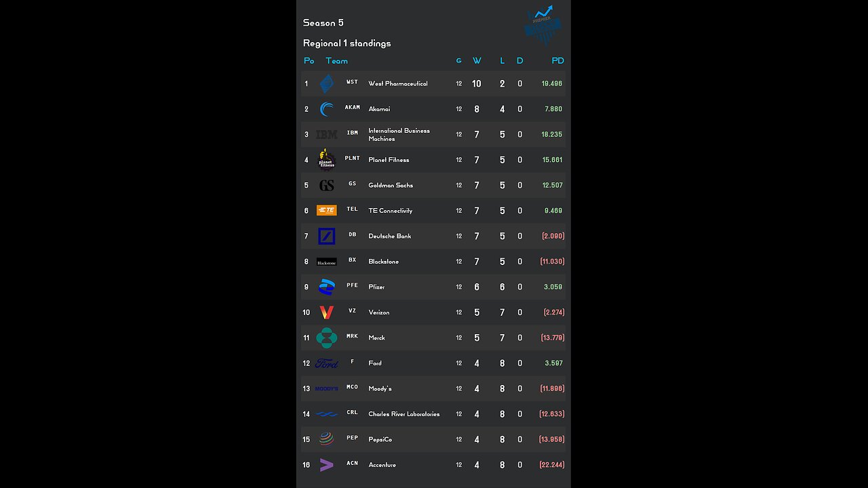Viewport: 868px width, 488px height.
Task: Select the Goldman Sachs GS logo
Action: click(326, 185)
